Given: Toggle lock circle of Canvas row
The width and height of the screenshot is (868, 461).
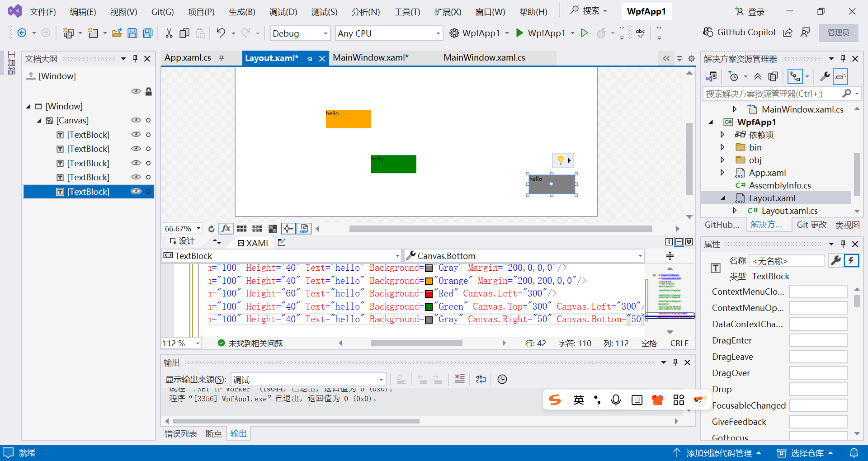Looking at the screenshot, I should (148, 120).
